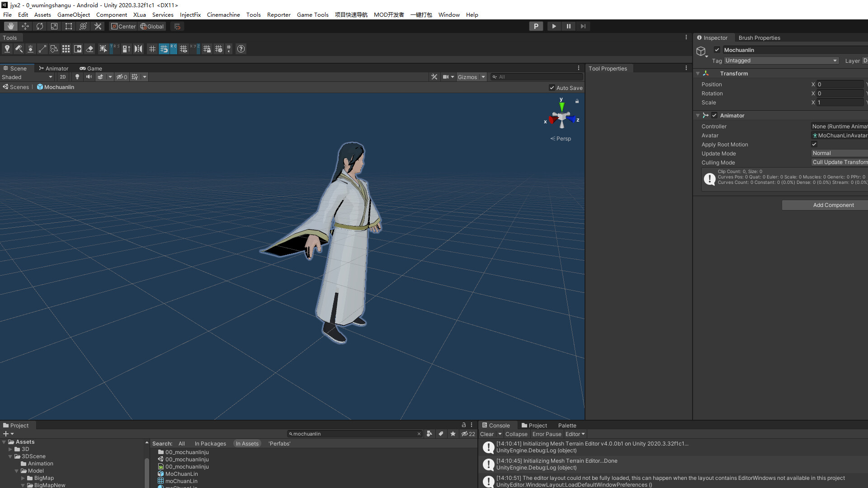Select the Move tool in the toolbar
Image resolution: width=868 pixels, height=488 pixels.
(25, 26)
